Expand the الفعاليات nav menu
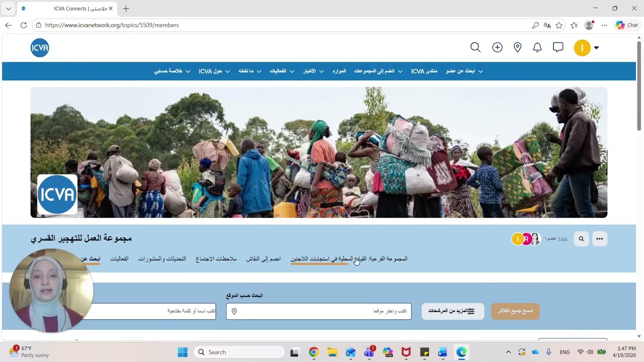Viewport: 644px width, 362px height. pos(282,71)
